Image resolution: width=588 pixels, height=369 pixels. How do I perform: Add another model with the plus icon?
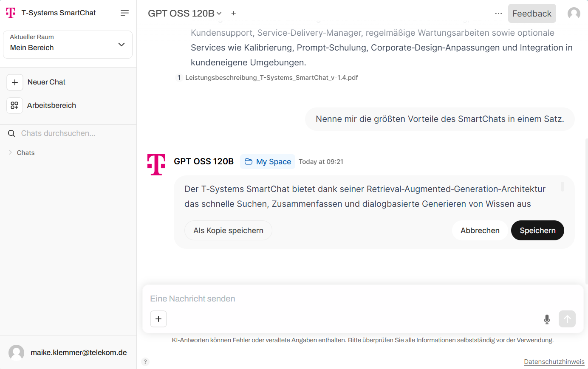tap(234, 13)
